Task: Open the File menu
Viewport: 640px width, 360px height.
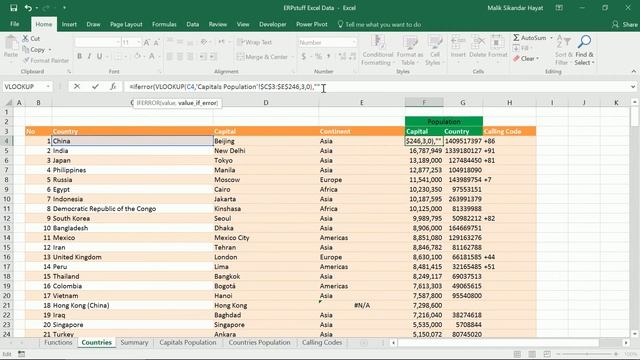Action: pyautogui.click(x=15, y=24)
